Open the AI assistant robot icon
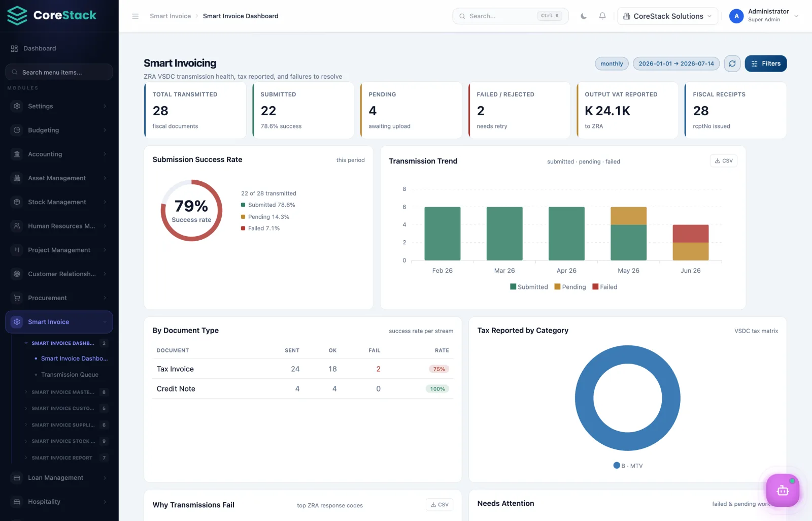The width and height of the screenshot is (812, 521). [x=783, y=490]
